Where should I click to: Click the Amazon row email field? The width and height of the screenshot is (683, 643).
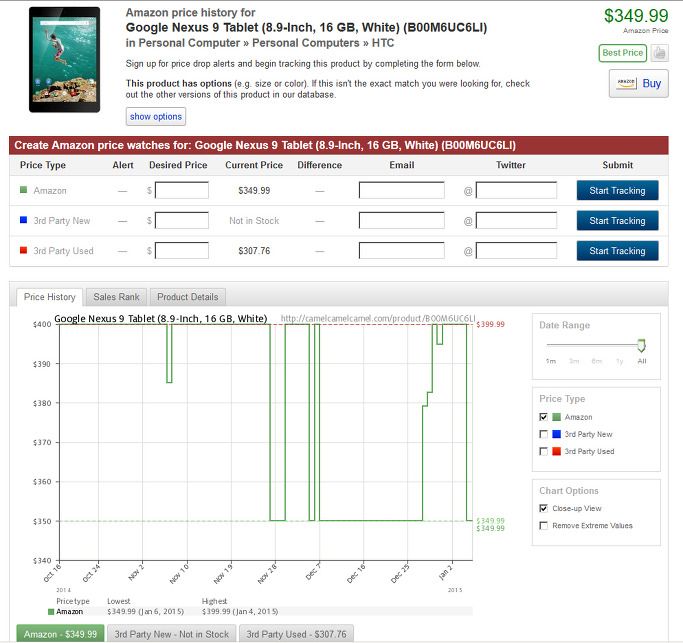[402, 190]
